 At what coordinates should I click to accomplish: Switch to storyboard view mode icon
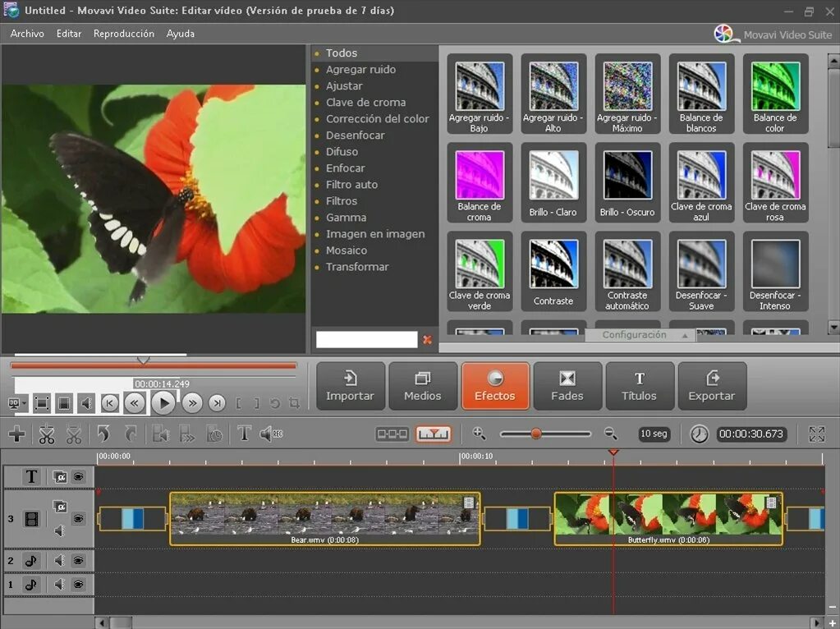coord(392,434)
